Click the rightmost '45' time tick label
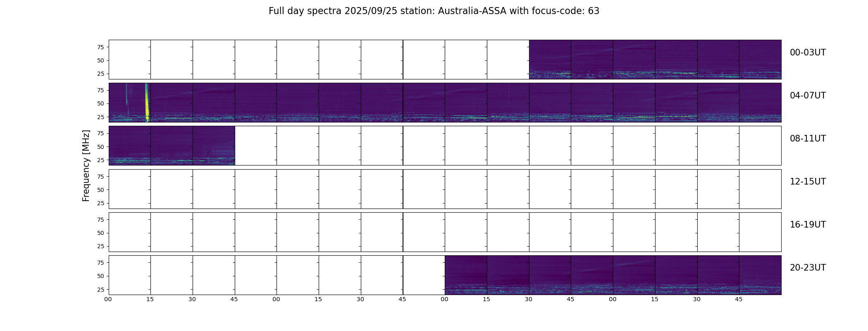The width and height of the screenshot is (868, 331). tap(739, 299)
